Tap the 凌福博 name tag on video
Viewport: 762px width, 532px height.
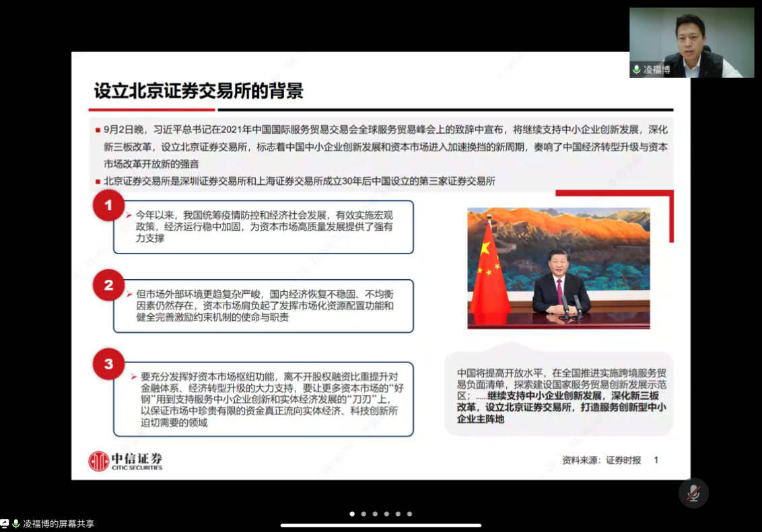[x=656, y=69]
